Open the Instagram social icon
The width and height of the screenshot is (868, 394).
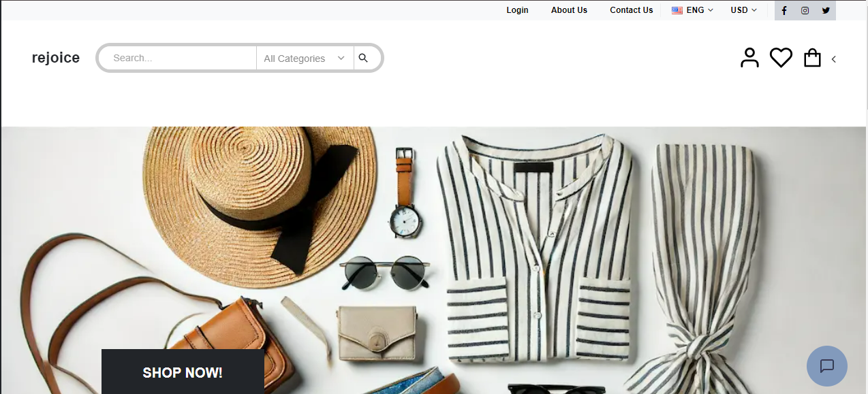(x=805, y=10)
